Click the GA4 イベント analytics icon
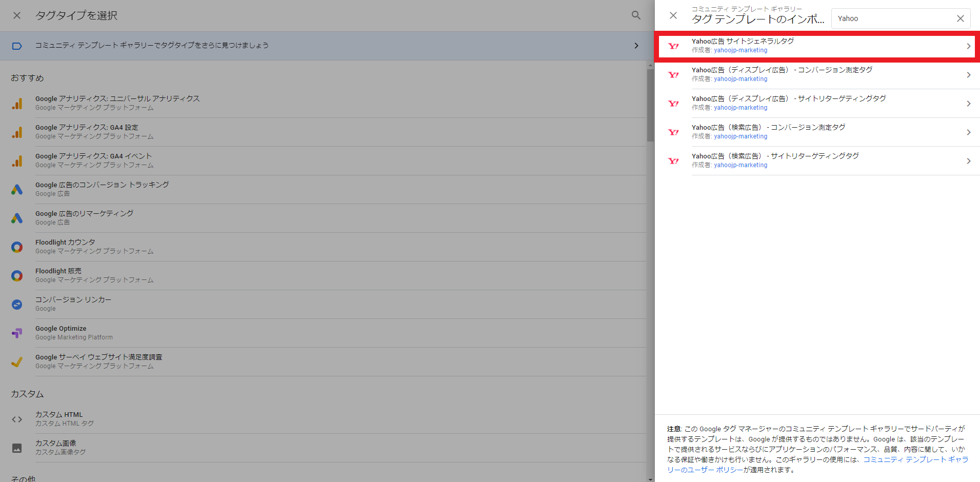 coord(17,161)
